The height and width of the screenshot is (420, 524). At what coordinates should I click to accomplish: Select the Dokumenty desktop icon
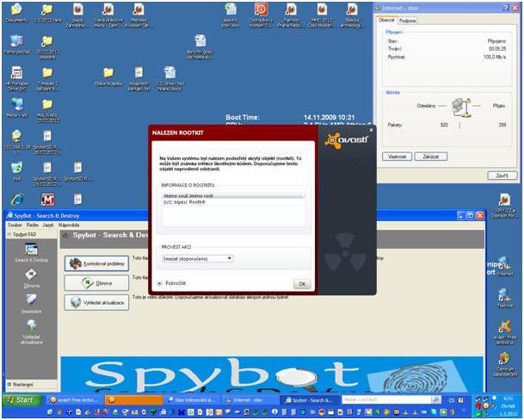click(x=16, y=14)
